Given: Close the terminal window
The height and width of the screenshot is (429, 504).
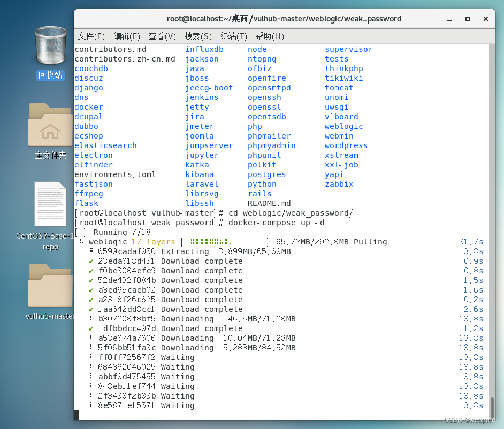Looking at the screenshot, I should (x=486, y=19).
